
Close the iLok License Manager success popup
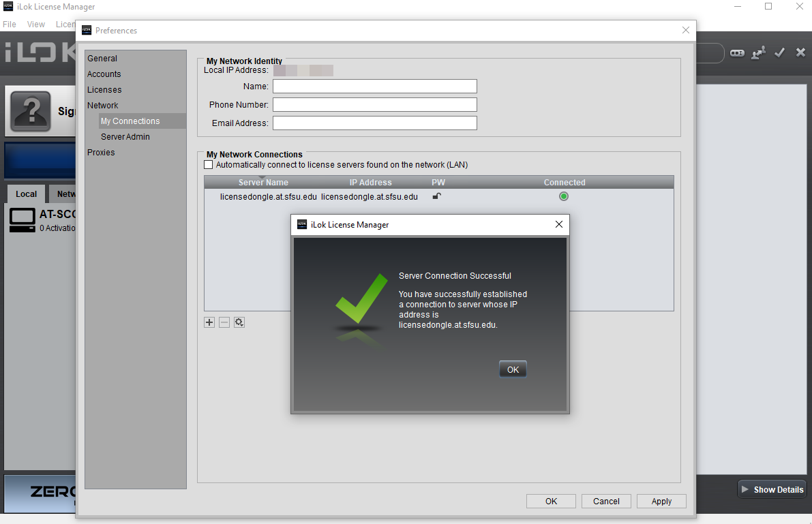click(559, 224)
